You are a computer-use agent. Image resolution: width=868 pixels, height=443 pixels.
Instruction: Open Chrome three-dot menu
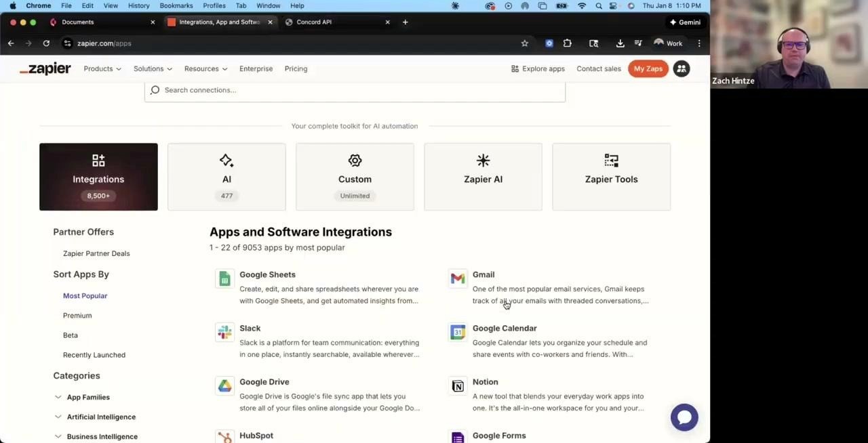click(x=699, y=43)
